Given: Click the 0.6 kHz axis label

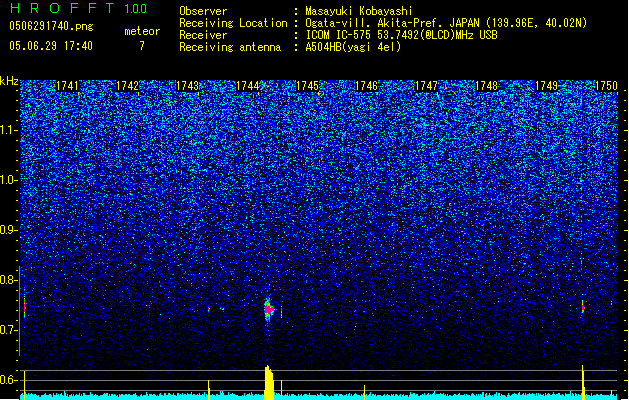Looking at the screenshot, I should click(9, 380).
